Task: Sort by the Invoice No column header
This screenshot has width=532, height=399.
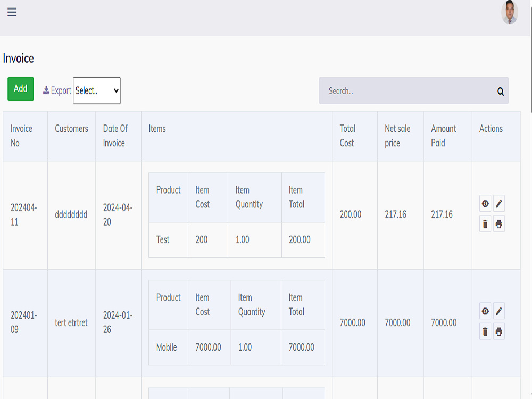Action: point(21,134)
